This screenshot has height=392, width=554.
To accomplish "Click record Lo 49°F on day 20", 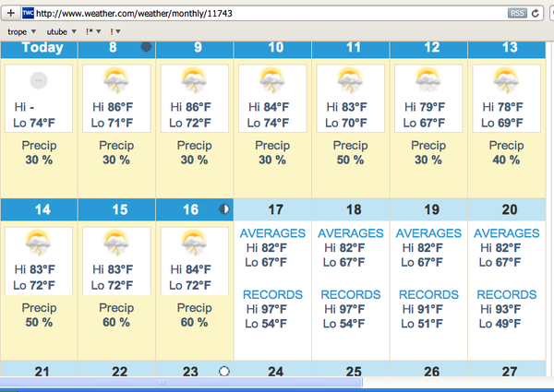I will 500,324.
